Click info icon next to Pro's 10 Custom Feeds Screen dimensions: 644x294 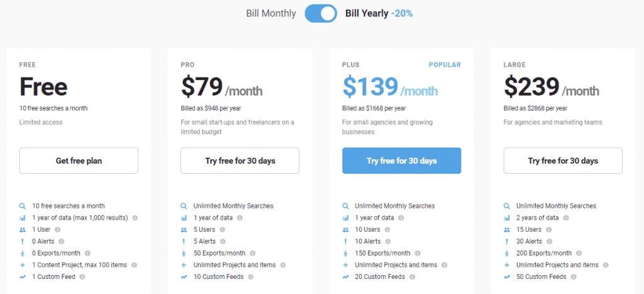[x=250, y=277]
